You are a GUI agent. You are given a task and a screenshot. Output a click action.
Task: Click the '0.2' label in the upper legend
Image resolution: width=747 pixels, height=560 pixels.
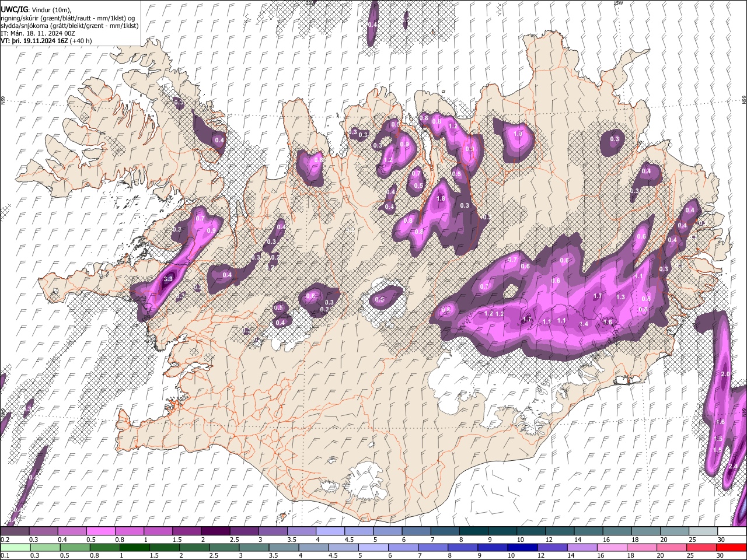click(x=5, y=540)
